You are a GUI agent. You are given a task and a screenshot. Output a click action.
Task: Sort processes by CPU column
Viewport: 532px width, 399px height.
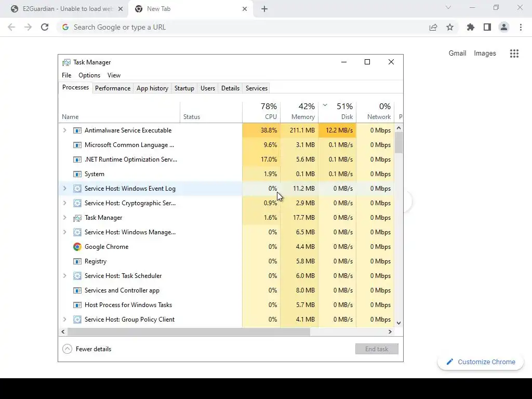(x=262, y=112)
